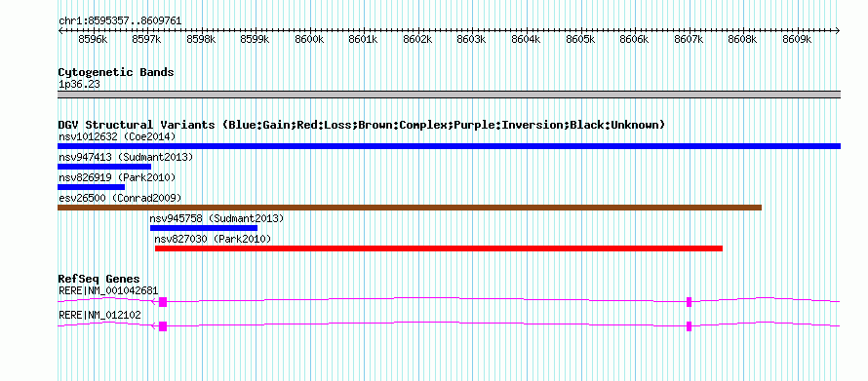Viewport: 868px width, 381px height.
Task: Click the second exon of RERE NM_001042681
Action: (x=690, y=302)
